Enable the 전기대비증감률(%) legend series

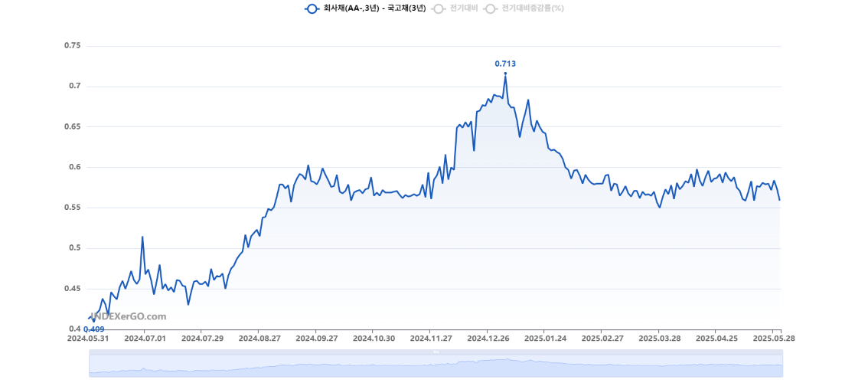(x=524, y=8)
